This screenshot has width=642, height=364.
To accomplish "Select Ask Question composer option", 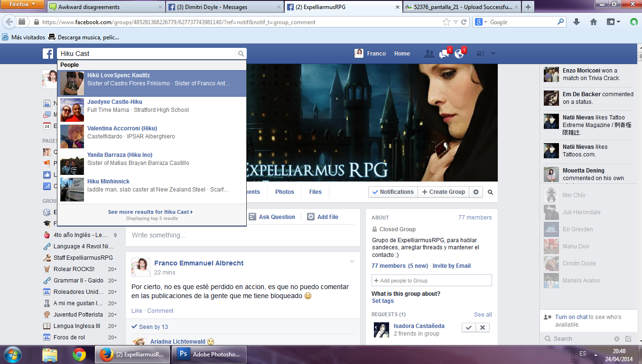I will click(272, 217).
